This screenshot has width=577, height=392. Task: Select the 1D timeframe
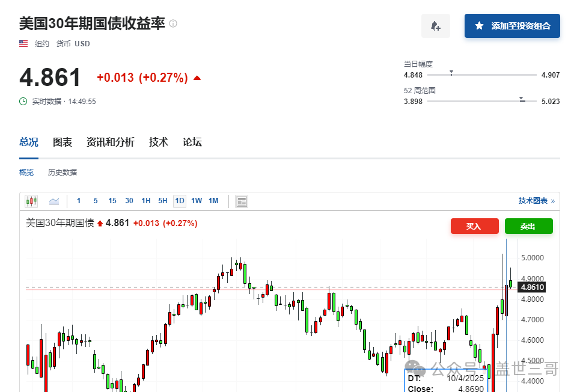tap(179, 201)
